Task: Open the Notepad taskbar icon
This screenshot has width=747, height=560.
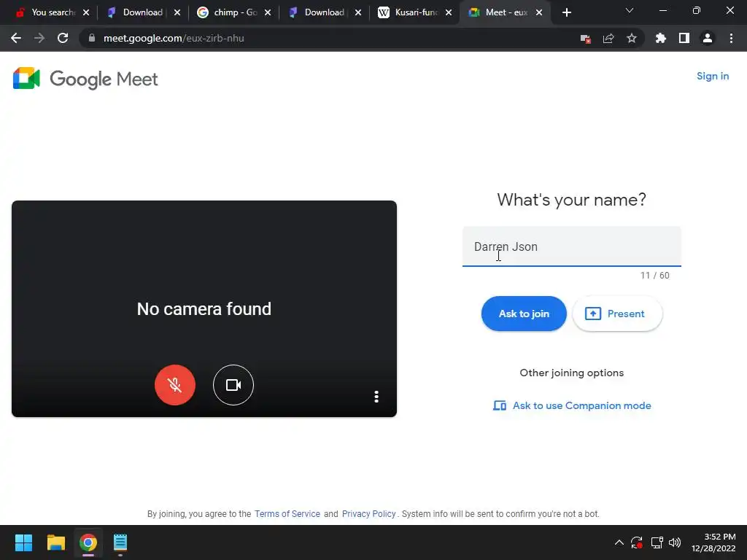Action: point(120,542)
